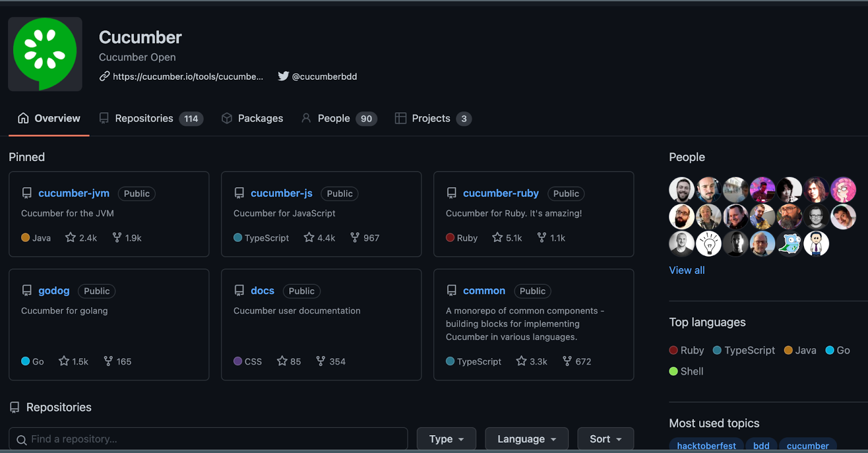The image size is (868, 453).
Task: Open the bdd topic tag
Action: [761, 445]
